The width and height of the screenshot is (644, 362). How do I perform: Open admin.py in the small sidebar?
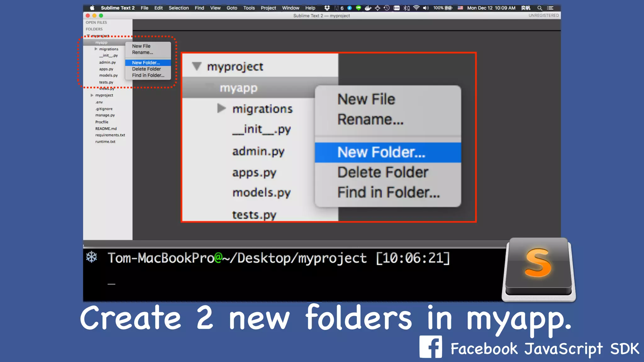point(107,63)
